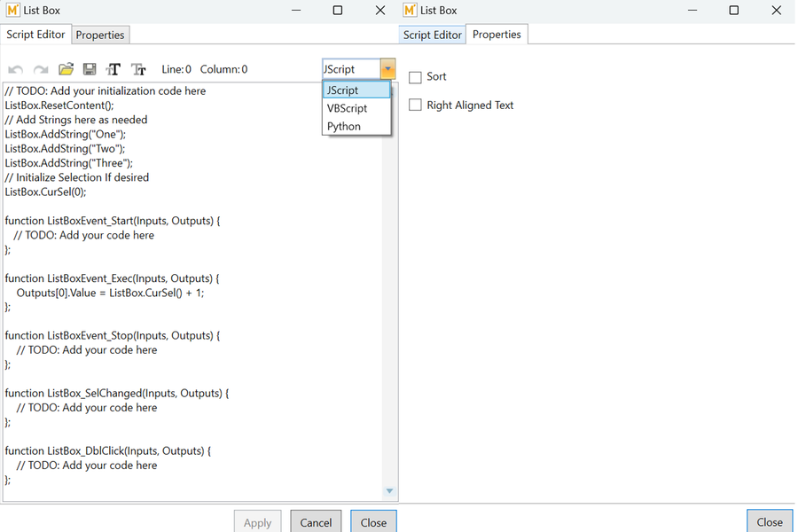Click the undo arrow icon

pyautogui.click(x=15, y=69)
